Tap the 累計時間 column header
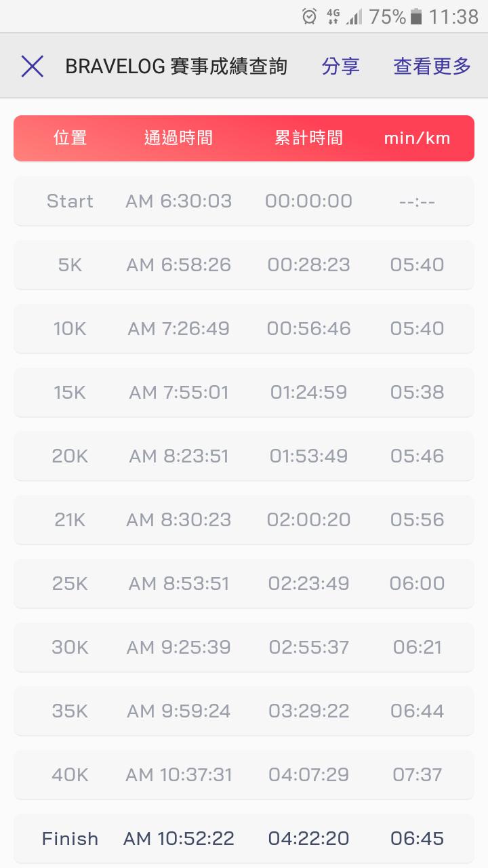488x868 pixels. [308, 138]
